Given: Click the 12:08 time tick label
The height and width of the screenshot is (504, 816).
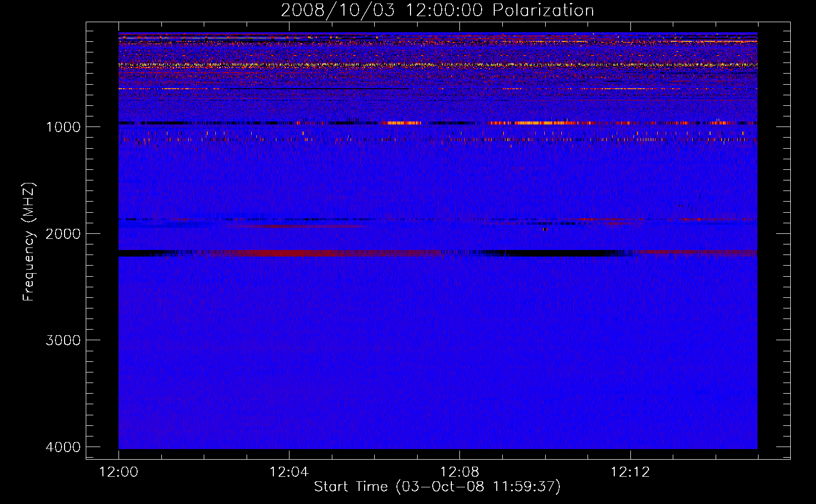Looking at the screenshot, I should point(459,472).
